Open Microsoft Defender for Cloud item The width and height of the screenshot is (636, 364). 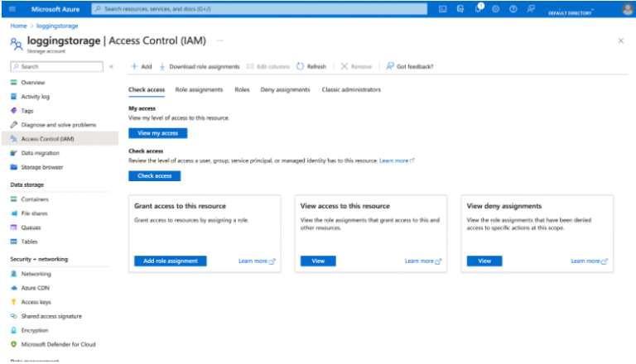pyautogui.click(x=58, y=344)
